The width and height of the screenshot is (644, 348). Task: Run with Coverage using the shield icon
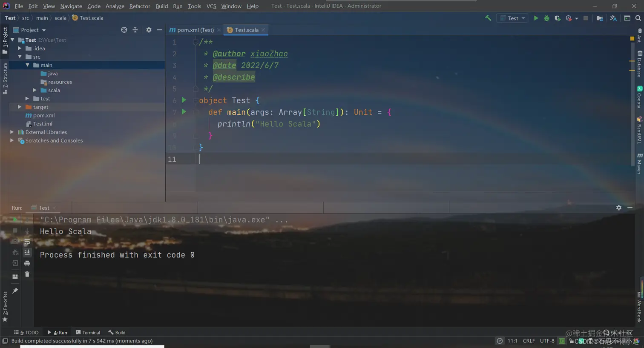557,18
